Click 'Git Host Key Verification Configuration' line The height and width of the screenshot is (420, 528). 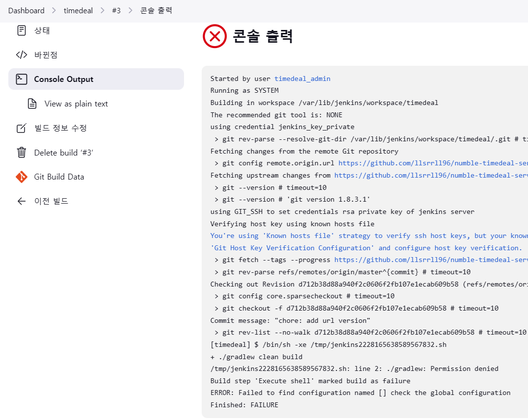click(x=367, y=248)
